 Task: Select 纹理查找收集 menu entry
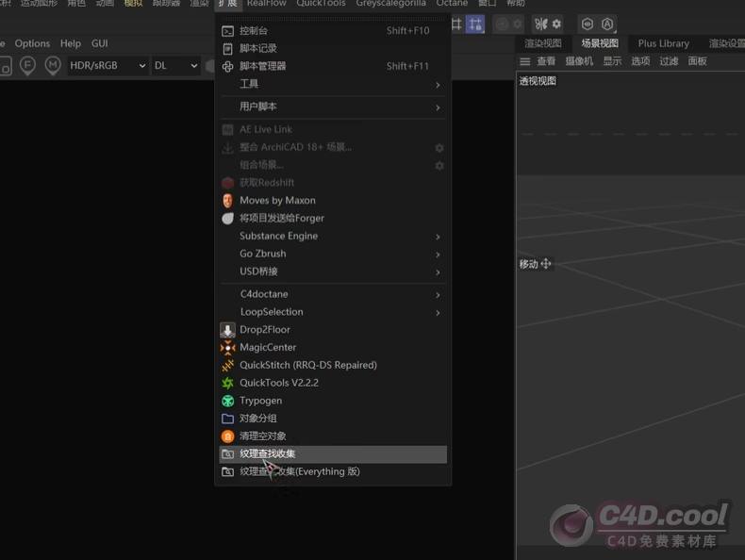click(333, 454)
